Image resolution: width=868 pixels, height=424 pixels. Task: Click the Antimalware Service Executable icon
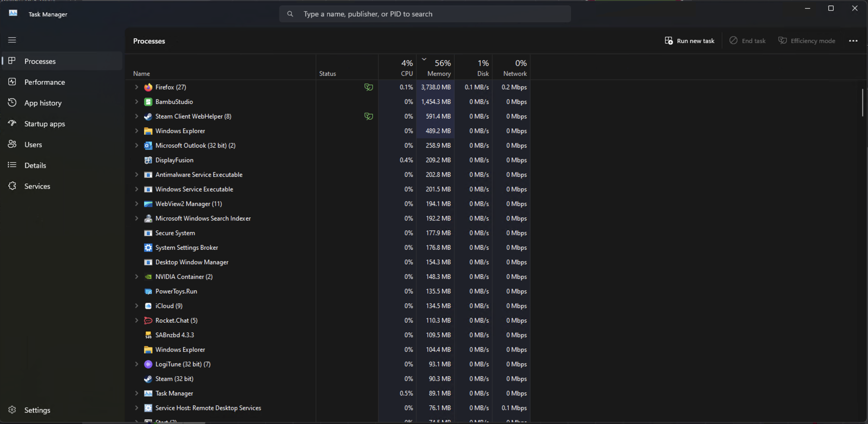[148, 175]
